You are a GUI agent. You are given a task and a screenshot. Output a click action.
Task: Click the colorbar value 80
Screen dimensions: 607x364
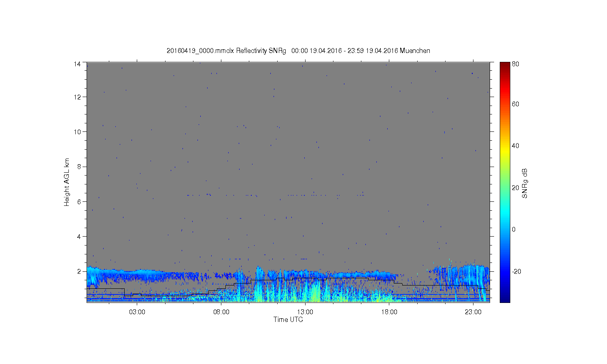(x=516, y=64)
